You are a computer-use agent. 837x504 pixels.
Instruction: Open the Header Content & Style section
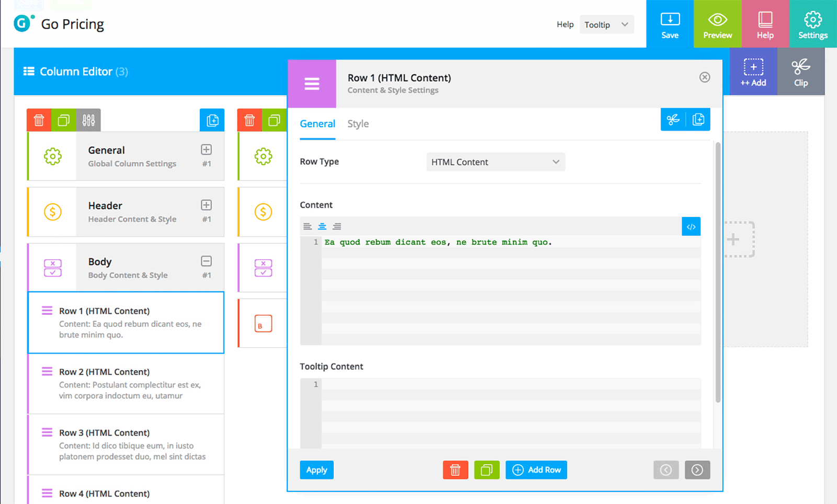point(126,212)
